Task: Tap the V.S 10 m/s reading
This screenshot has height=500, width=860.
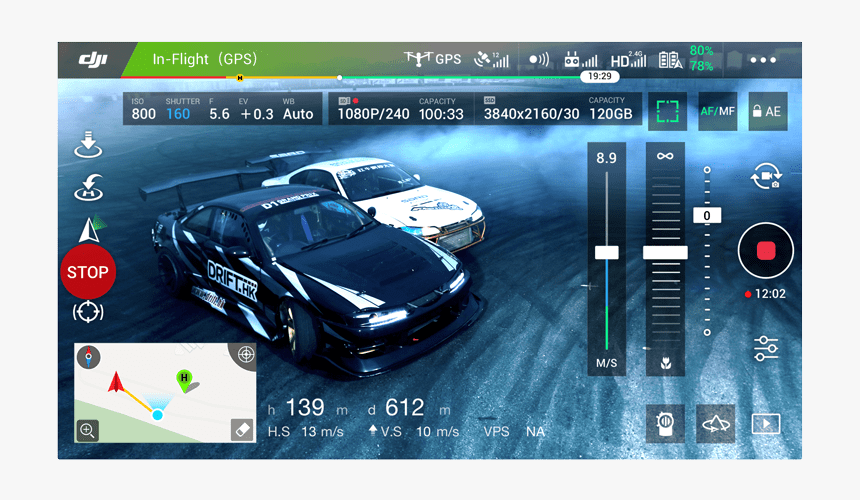Action: pyautogui.click(x=415, y=431)
